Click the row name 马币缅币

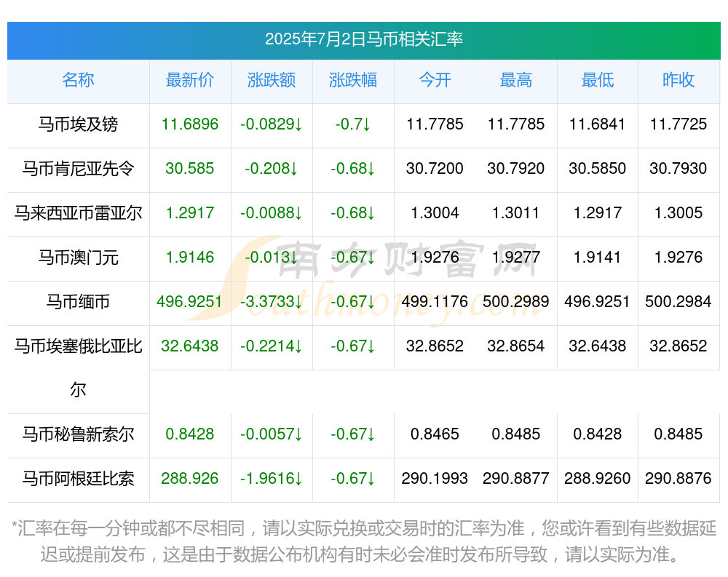click(x=78, y=302)
